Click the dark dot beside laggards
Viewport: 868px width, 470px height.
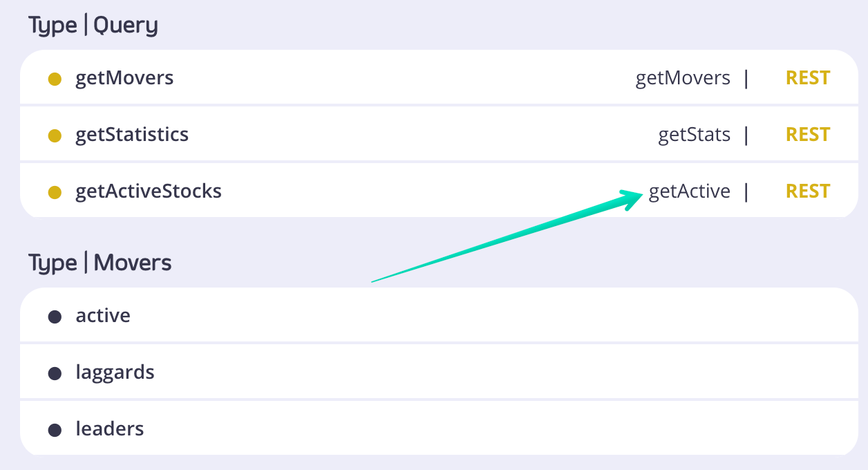pyautogui.click(x=55, y=373)
